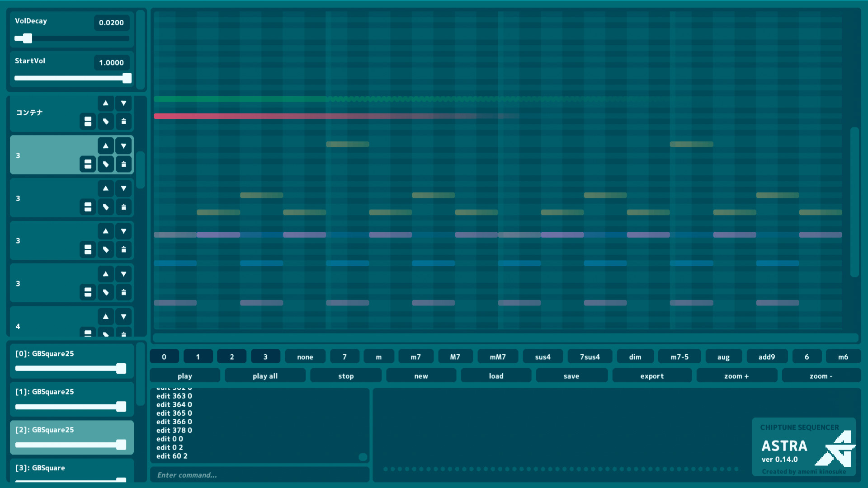
Task: Enable the sus4 chord option
Action: (542, 357)
